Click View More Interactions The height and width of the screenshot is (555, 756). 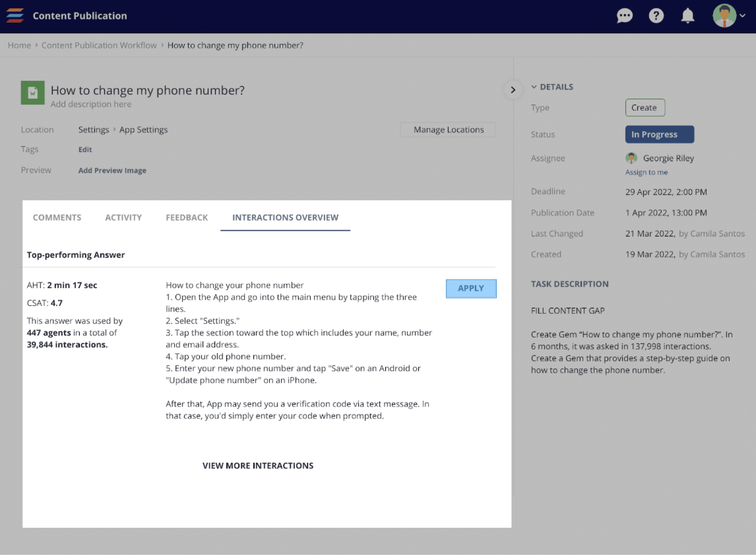[258, 466]
